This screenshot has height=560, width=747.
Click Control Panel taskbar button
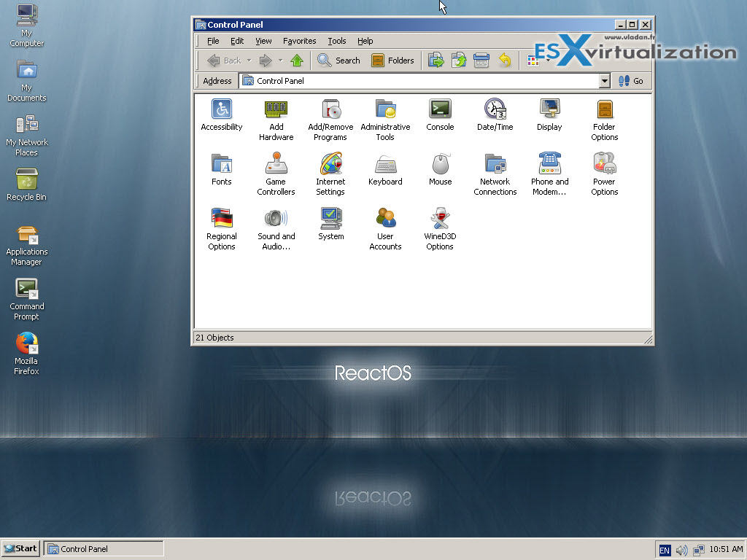(x=104, y=548)
